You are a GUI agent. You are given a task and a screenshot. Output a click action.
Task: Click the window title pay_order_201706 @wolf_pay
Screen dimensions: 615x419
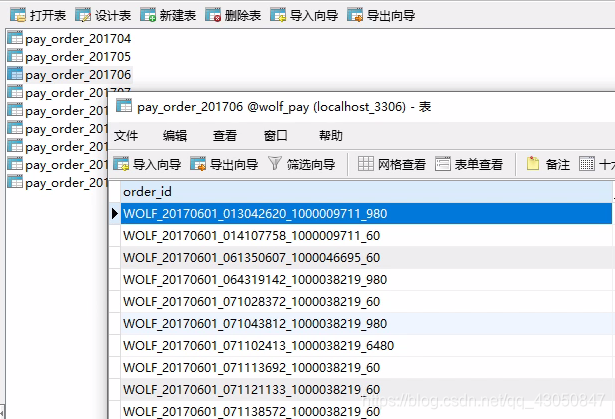pyautogui.click(x=223, y=107)
